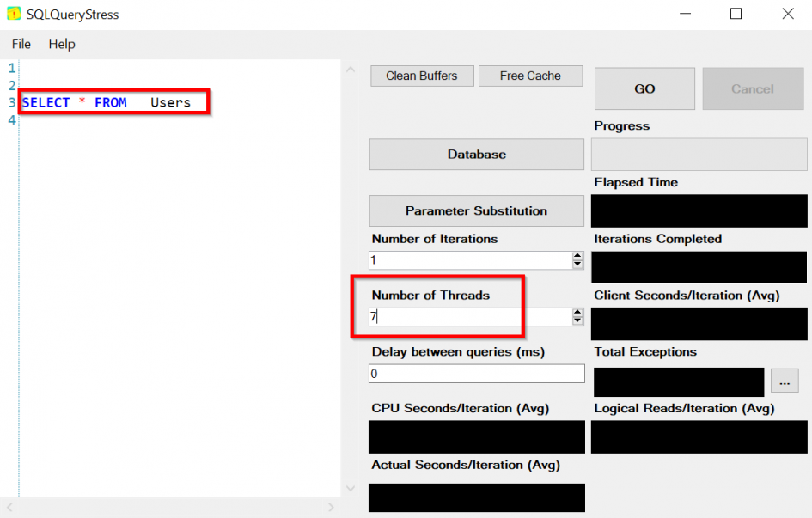Open the File menu
This screenshot has height=518, width=812.
pos(21,44)
